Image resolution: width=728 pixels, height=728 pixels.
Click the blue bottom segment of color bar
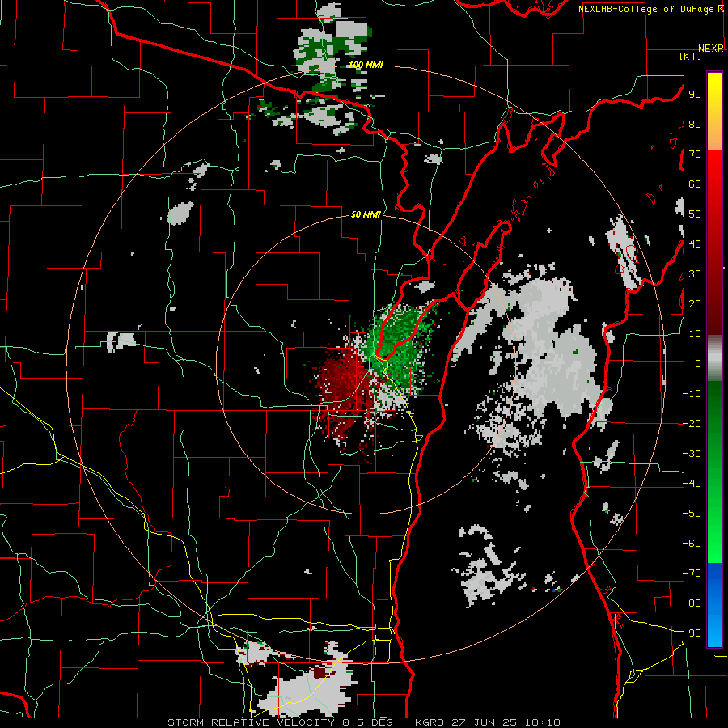714,605
